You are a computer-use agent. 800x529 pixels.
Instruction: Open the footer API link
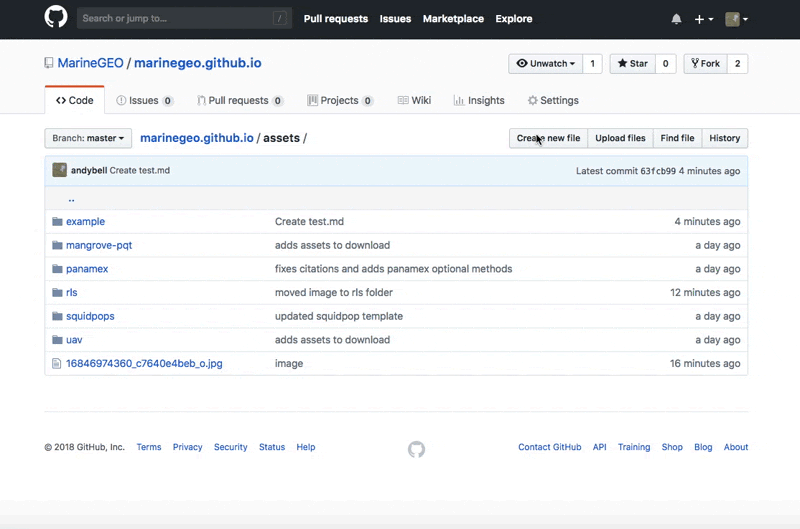(599, 447)
